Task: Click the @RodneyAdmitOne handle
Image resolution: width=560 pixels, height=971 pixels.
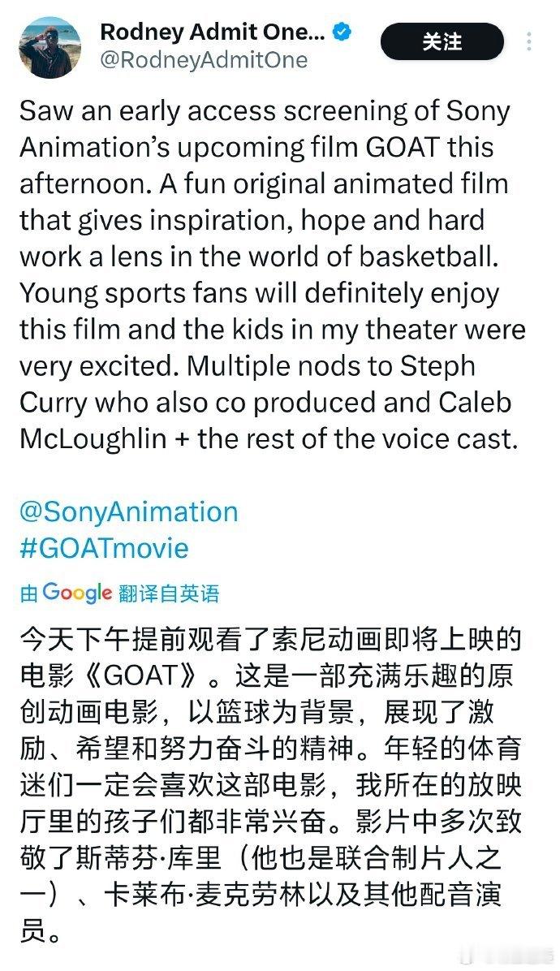Action: 204,60
